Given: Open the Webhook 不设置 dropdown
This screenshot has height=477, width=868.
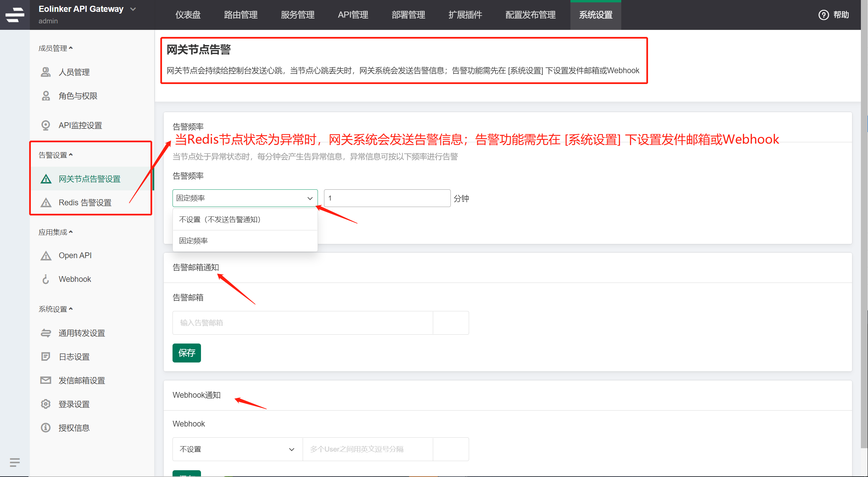Looking at the screenshot, I should [237, 449].
